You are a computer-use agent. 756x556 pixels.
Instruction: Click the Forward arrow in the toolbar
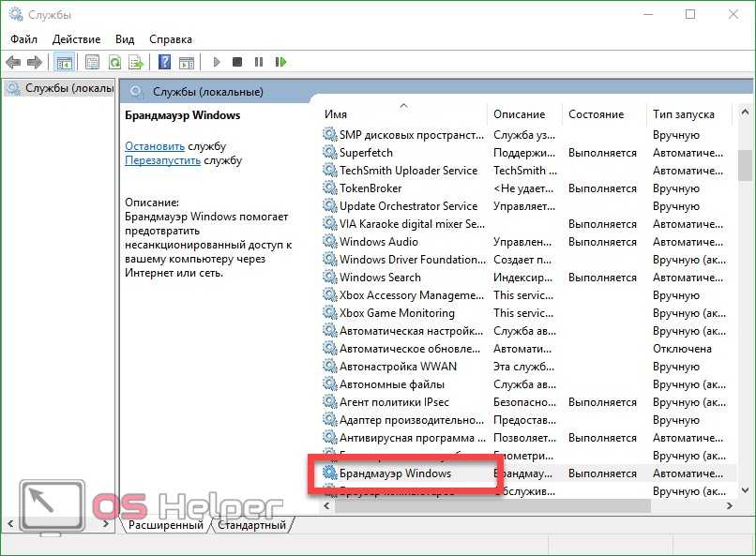click(x=35, y=63)
